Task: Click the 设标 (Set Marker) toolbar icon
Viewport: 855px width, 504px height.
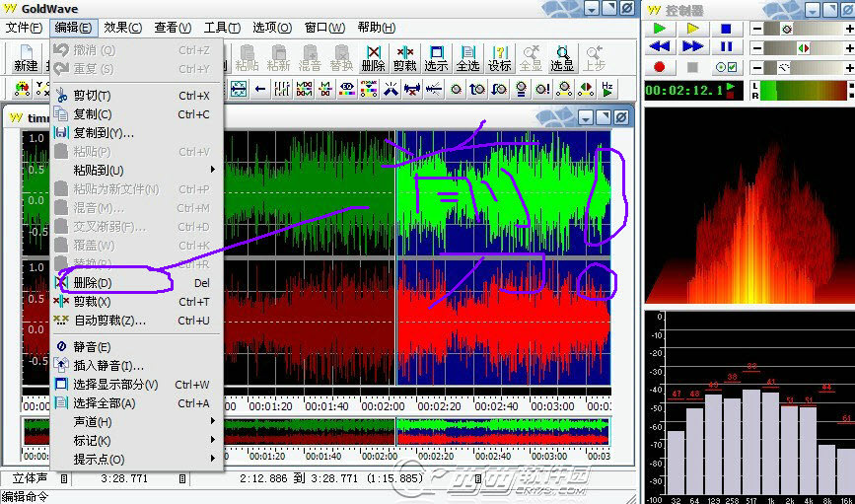Action: tap(499, 57)
